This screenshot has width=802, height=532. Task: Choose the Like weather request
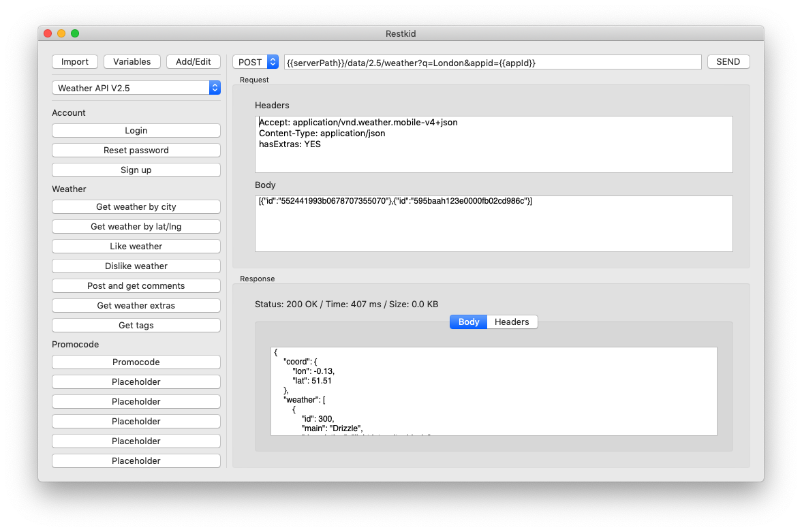[x=136, y=246]
